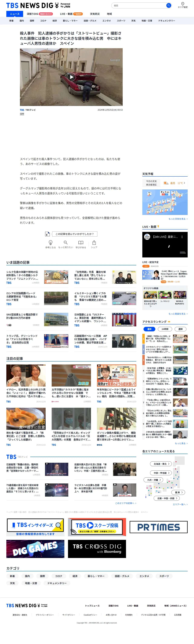This screenshot has height=644, width=194.
Task: Click the TBS NEWS DIG footer logo
Action: [27, 605]
